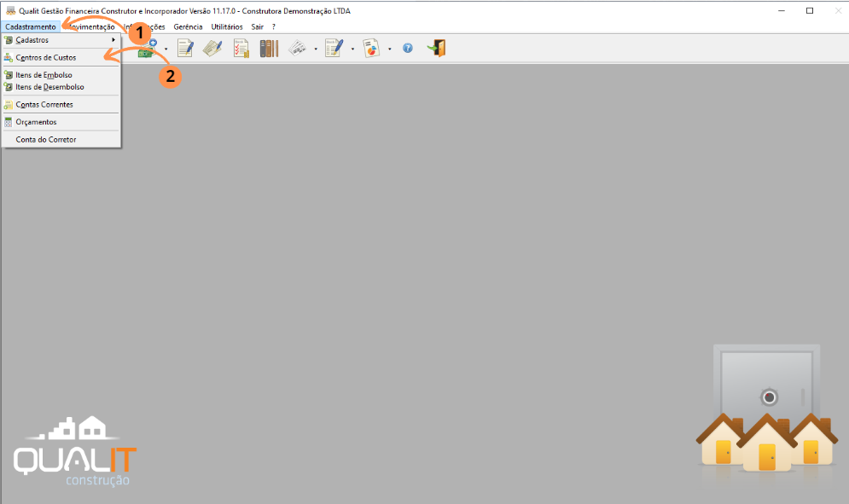Open the signed check with pen icon
849x504 pixels.
point(212,48)
